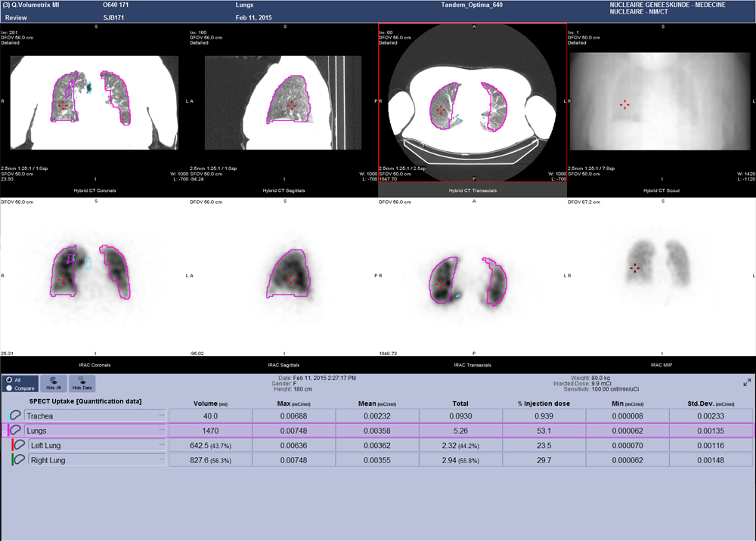The image size is (756, 541).
Task: Switch to the Hybrid CT Scout view
Action: point(661,190)
